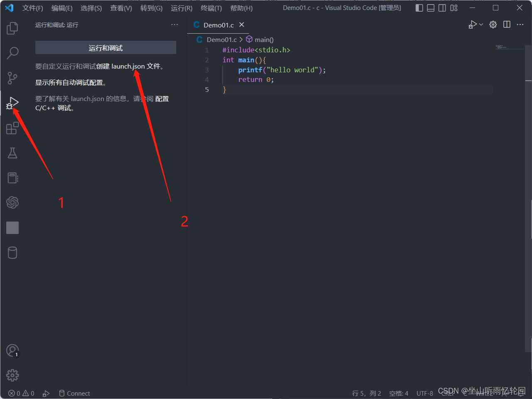
Task: Select the Search icon in the activity bar
Action: 12,53
